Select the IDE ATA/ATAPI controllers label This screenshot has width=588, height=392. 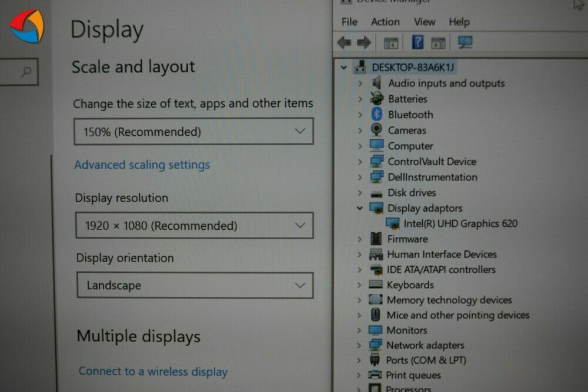[x=441, y=269]
